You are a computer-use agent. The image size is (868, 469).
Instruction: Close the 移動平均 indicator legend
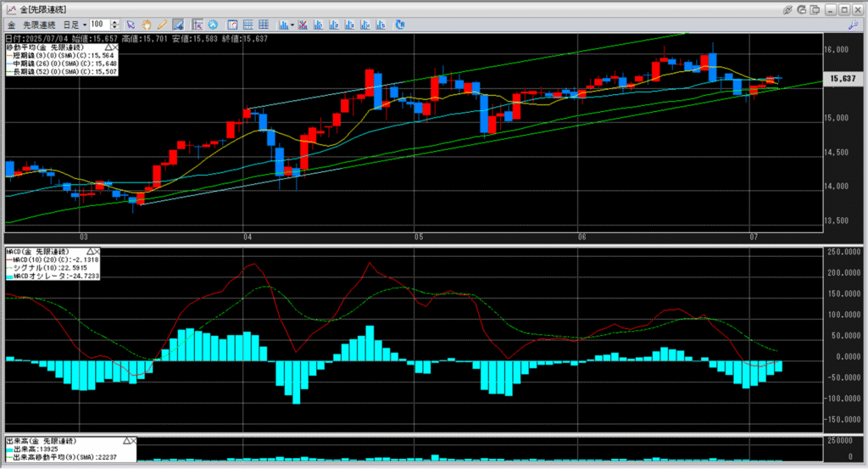[x=114, y=47]
